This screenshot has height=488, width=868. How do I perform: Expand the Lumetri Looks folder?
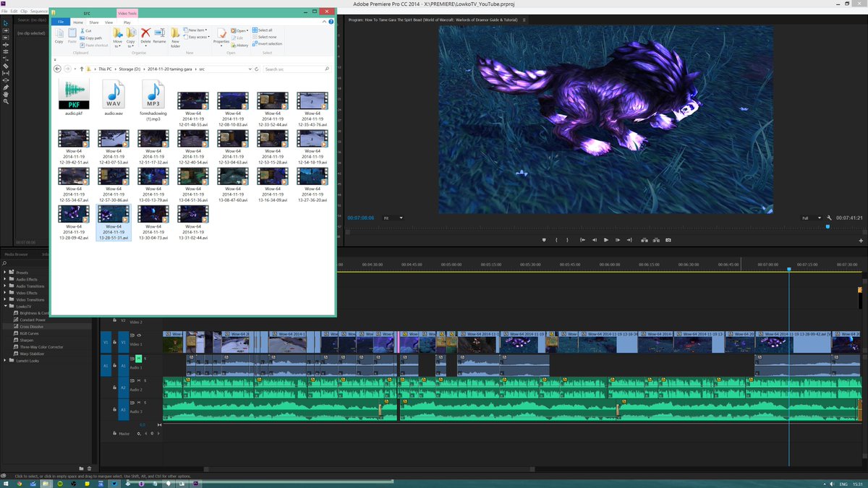click(x=5, y=360)
